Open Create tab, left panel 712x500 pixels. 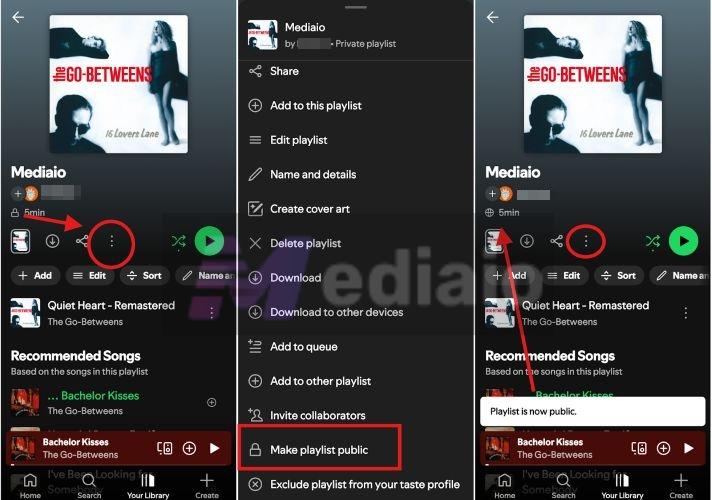tap(207, 486)
